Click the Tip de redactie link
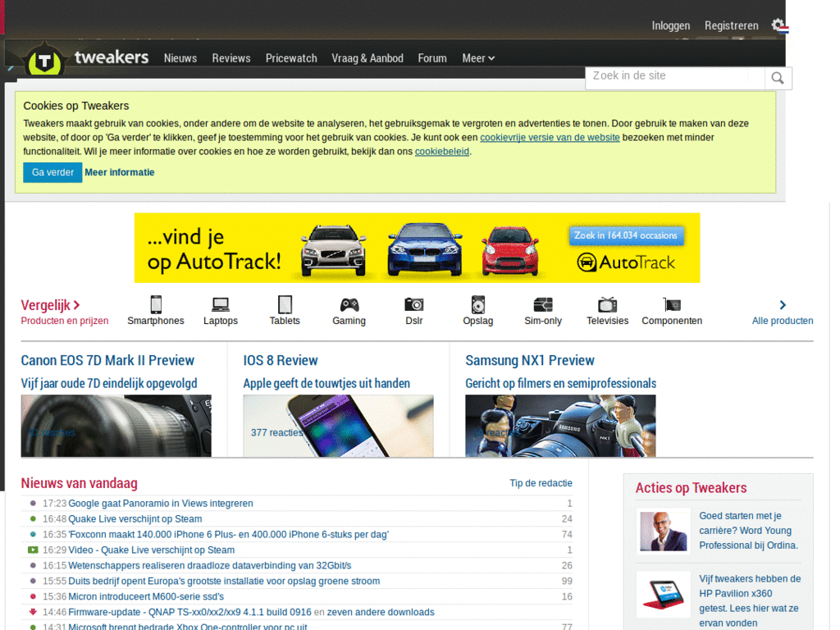The width and height of the screenshot is (840, 630). click(541, 483)
